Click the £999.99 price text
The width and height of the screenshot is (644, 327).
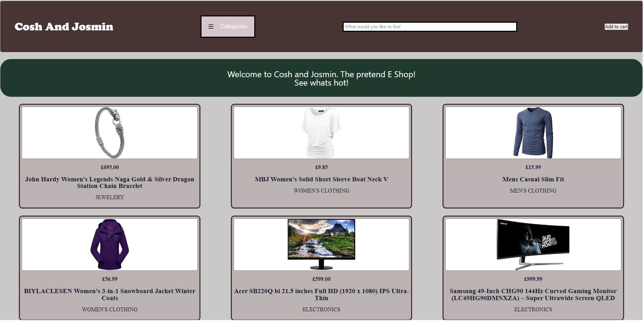[533, 279]
